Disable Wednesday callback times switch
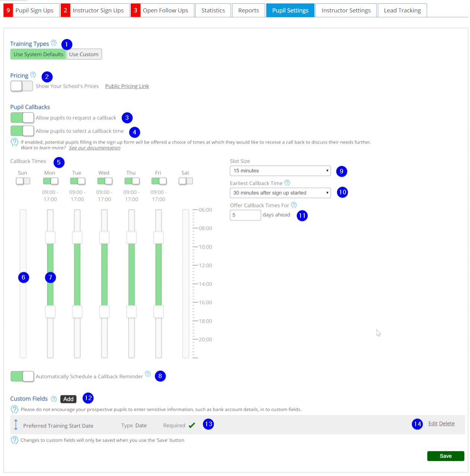 click(x=105, y=181)
